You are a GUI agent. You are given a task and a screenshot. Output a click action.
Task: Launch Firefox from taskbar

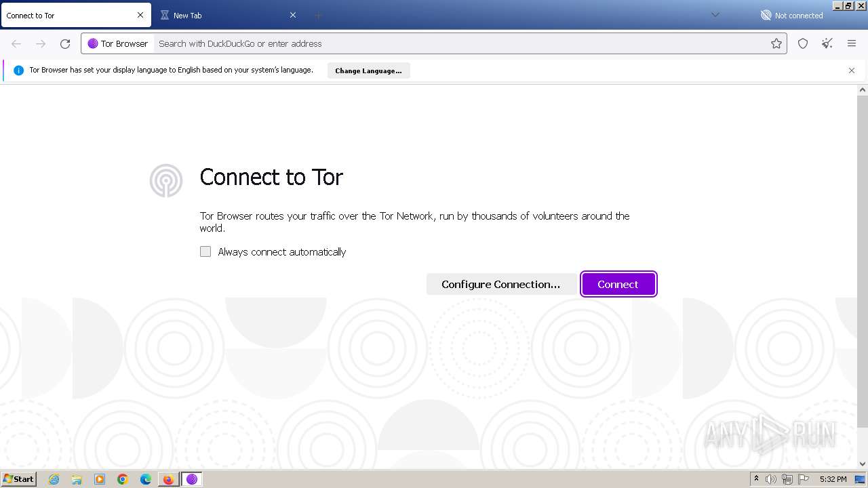coord(168,479)
